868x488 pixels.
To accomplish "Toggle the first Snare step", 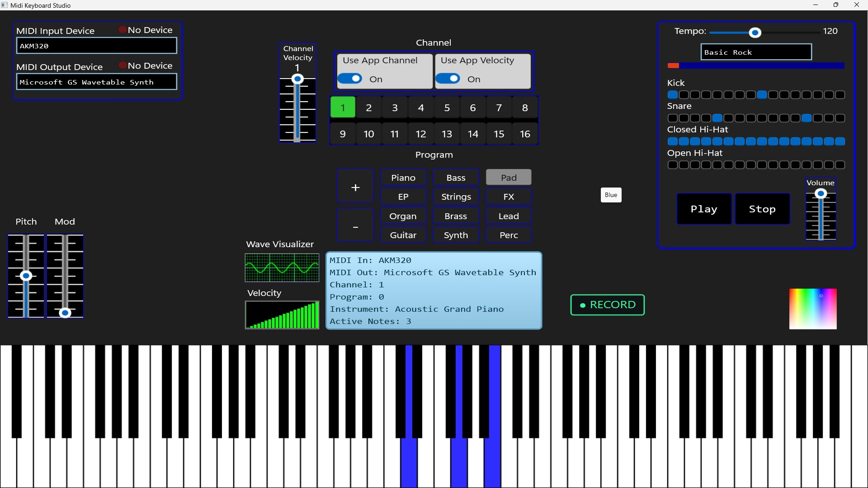I will point(673,118).
